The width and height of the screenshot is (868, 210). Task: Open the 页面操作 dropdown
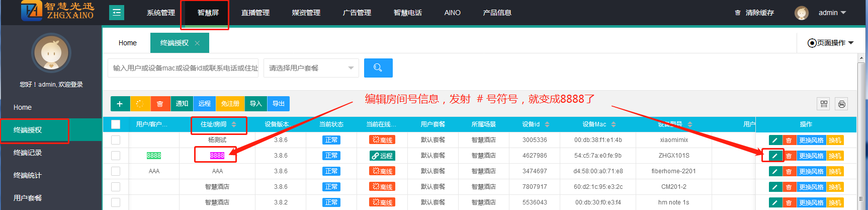click(x=831, y=43)
